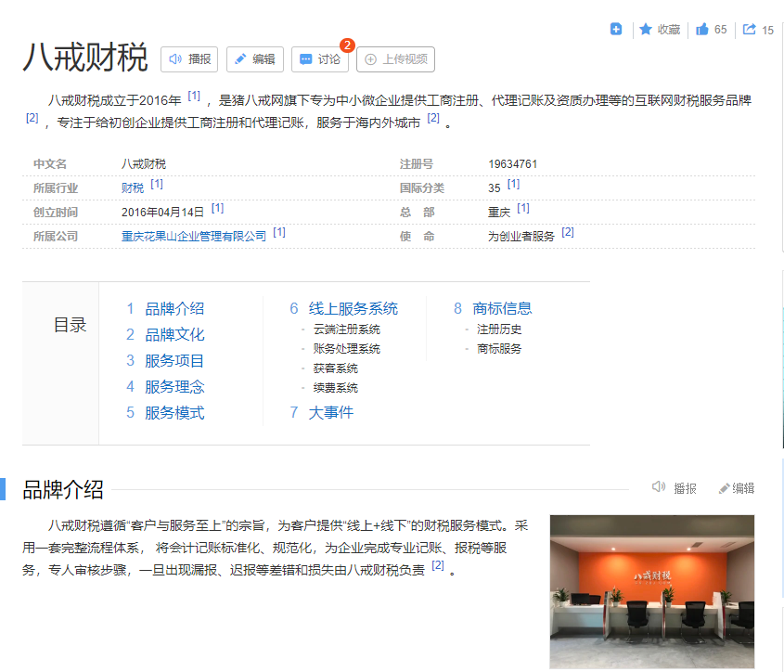784x672 pixels.
Task: Jump to catalog item 品牌介绍
Action: tap(174, 309)
